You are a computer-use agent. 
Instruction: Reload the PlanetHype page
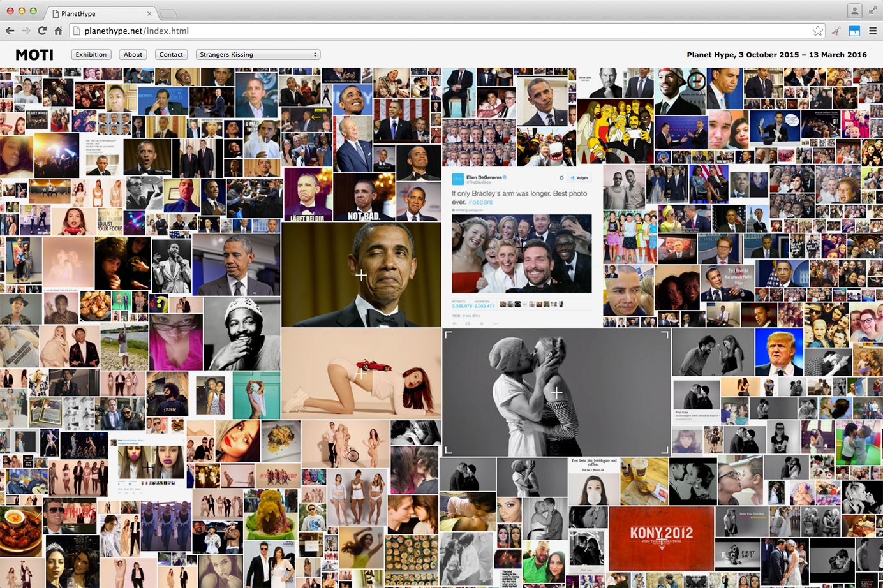tap(42, 31)
